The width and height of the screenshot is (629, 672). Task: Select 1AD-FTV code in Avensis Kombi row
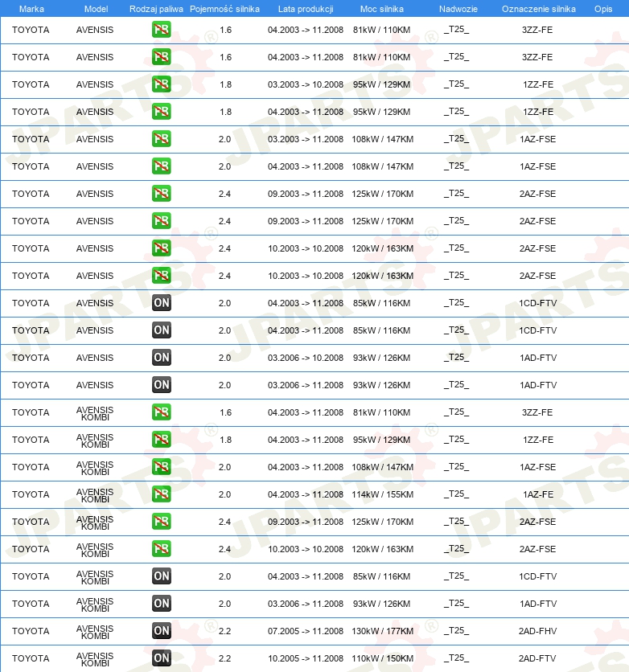537,604
